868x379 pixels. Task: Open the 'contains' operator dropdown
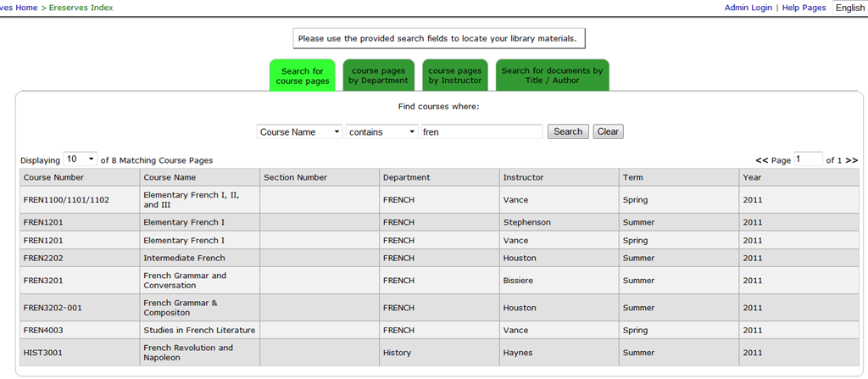coord(382,132)
